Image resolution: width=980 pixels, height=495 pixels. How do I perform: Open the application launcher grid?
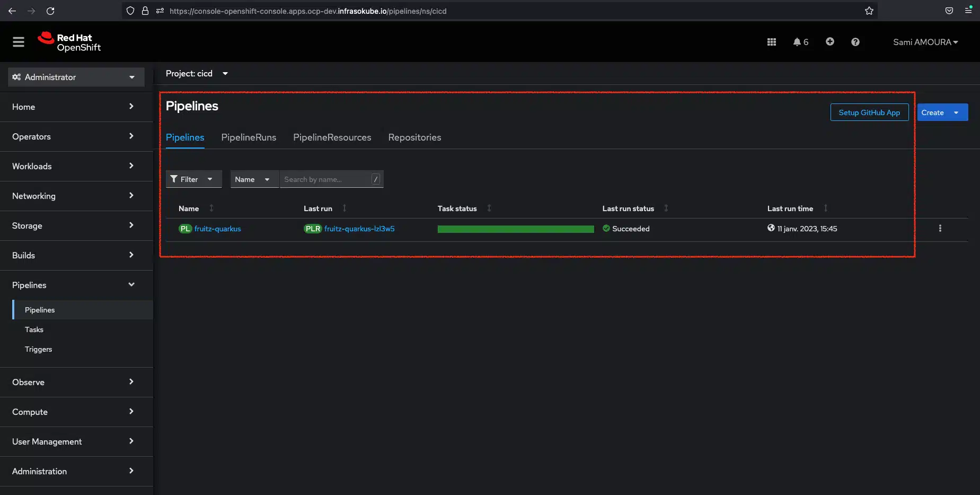pos(772,42)
